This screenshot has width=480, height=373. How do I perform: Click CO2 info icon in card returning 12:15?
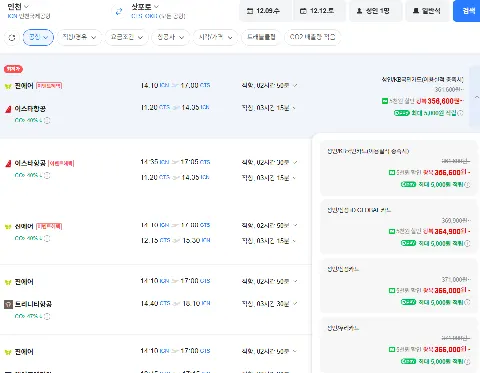47,238
